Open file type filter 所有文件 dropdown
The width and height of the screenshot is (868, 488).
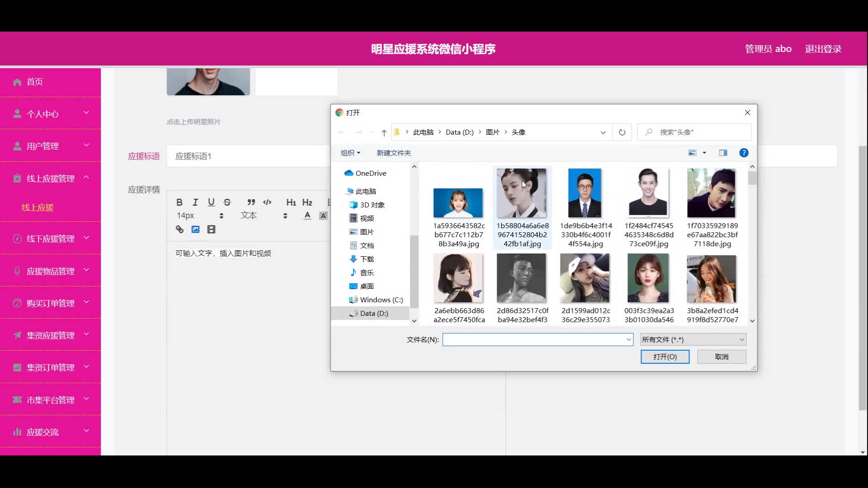point(693,339)
